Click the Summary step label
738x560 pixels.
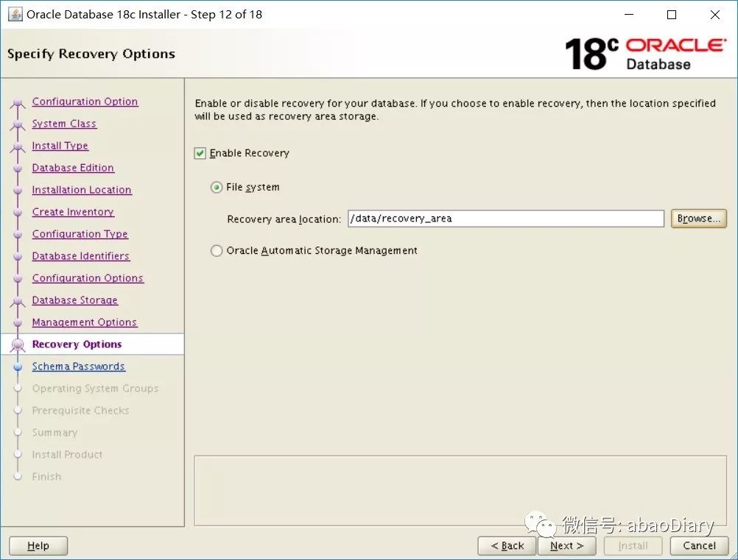55,433
